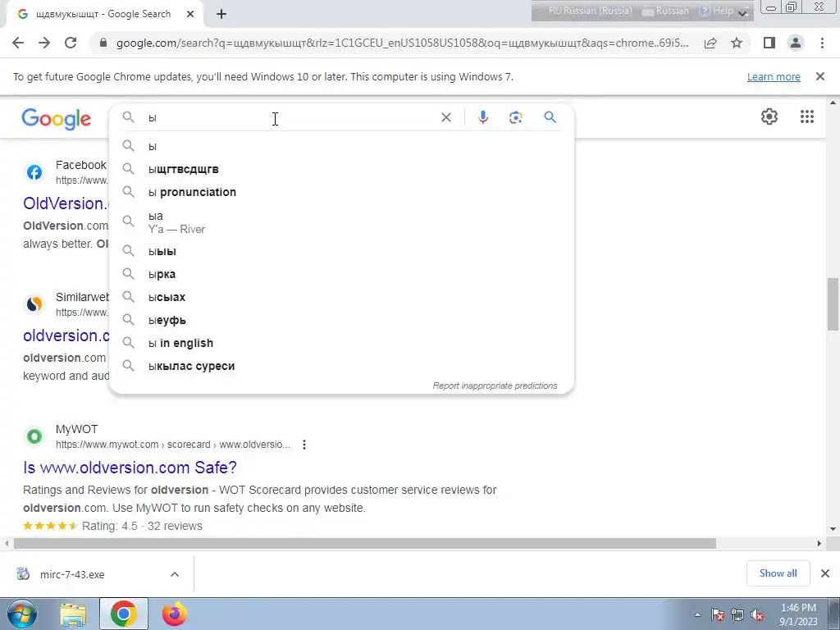Close the Google Search tab
840x630 pixels.
pyautogui.click(x=190, y=15)
